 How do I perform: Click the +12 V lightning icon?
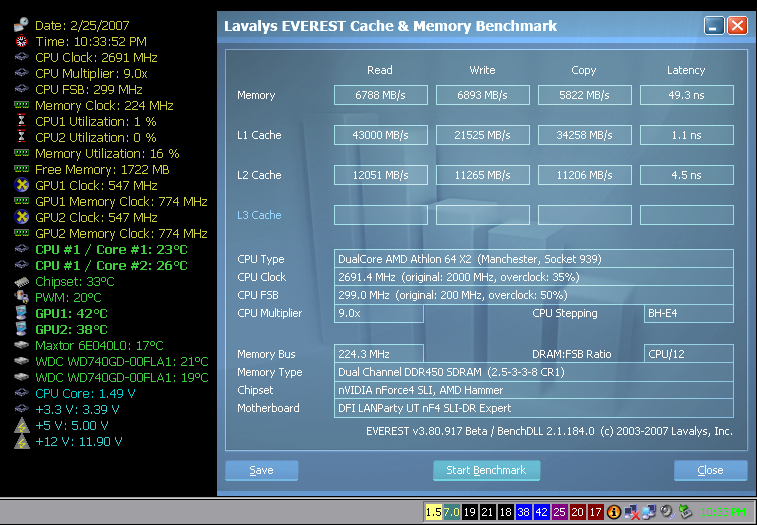coord(21,441)
